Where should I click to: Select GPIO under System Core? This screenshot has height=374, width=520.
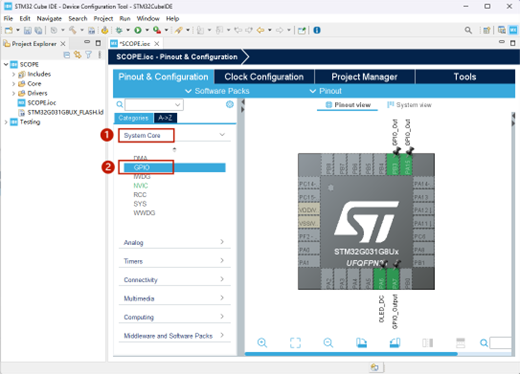click(x=175, y=167)
